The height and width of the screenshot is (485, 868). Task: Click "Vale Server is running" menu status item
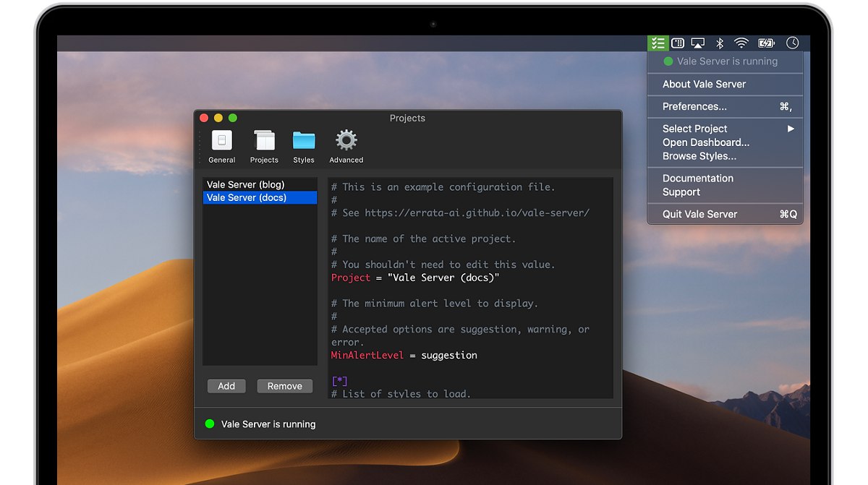click(725, 61)
